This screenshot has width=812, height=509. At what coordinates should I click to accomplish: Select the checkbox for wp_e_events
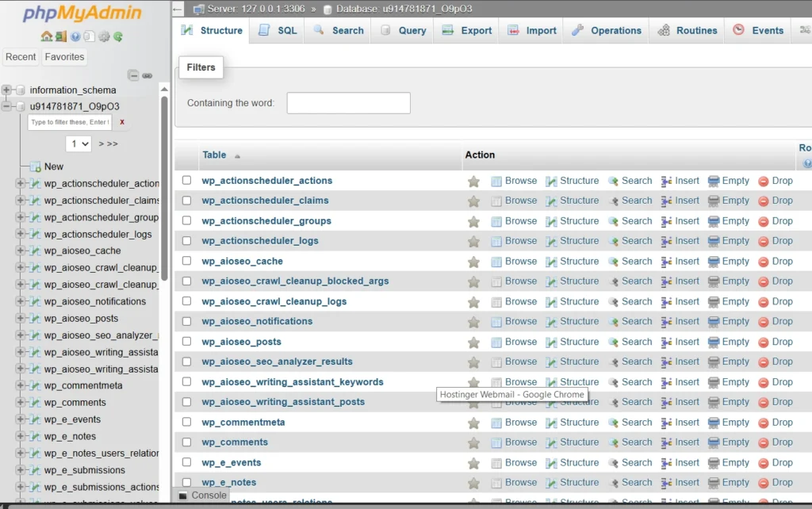(x=186, y=462)
